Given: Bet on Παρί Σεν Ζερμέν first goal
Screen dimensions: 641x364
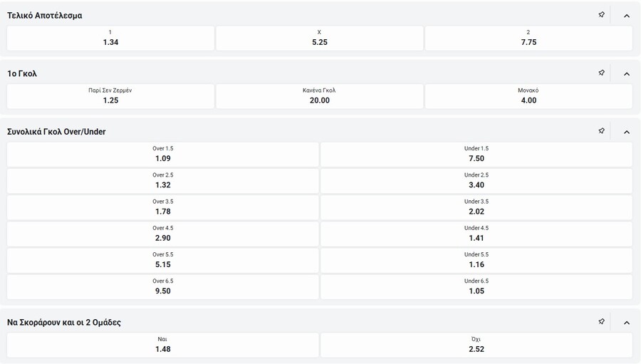Looking at the screenshot, I should [x=110, y=96].
